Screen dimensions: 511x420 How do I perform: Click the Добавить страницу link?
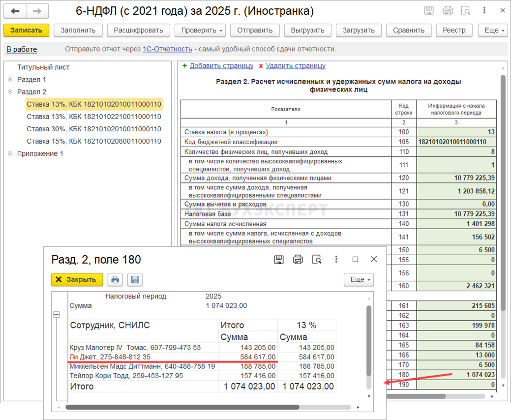coord(221,66)
